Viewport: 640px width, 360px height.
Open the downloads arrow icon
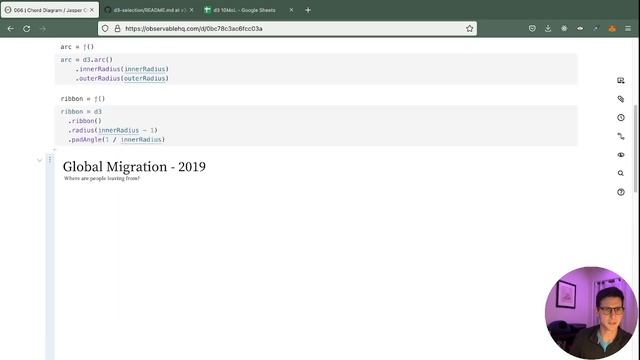coord(548,29)
